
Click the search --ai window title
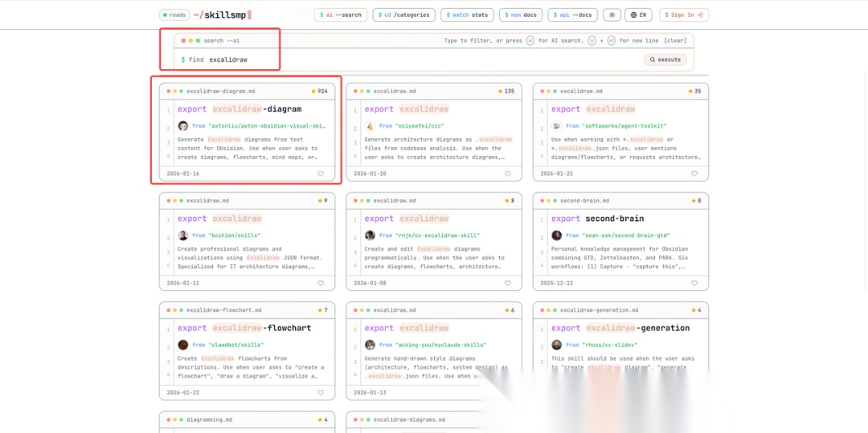222,40
